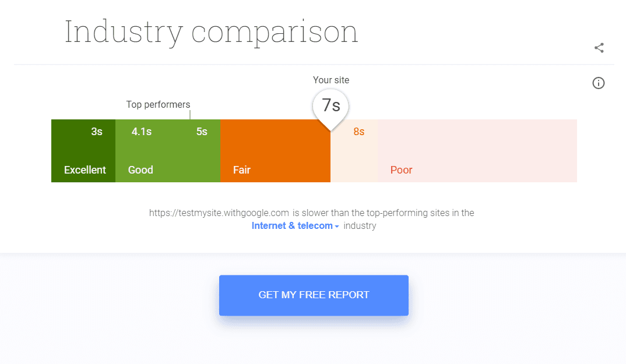Click the dropdown arrow beside Internet & telecom
The image size is (626, 364).
coord(336,227)
